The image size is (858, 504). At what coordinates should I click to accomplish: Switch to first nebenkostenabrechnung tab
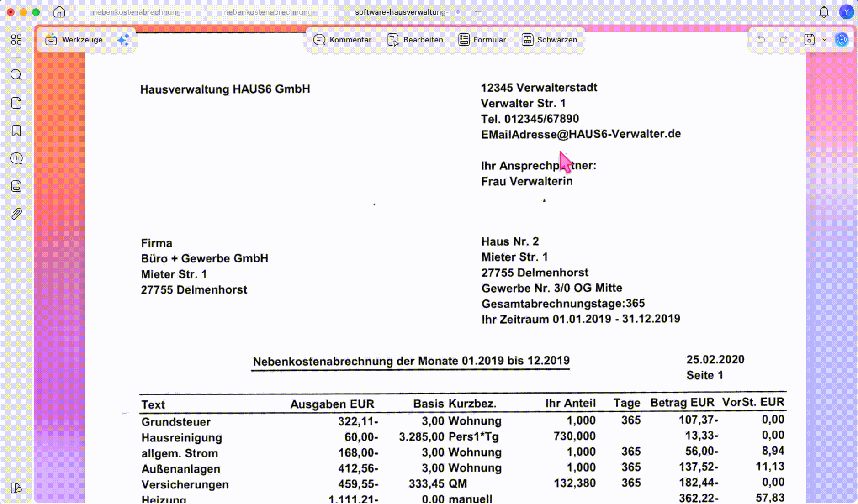coord(139,12)
